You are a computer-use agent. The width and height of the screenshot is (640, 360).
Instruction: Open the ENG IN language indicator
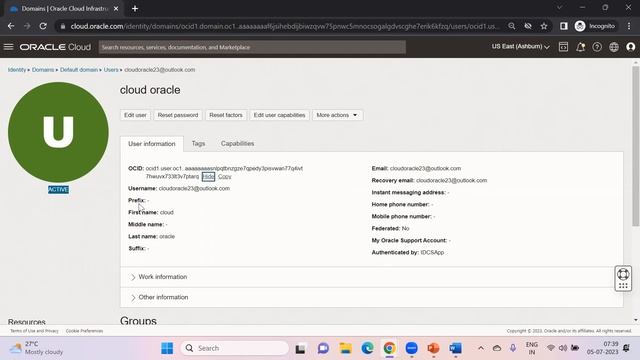(x=531, y=348)
